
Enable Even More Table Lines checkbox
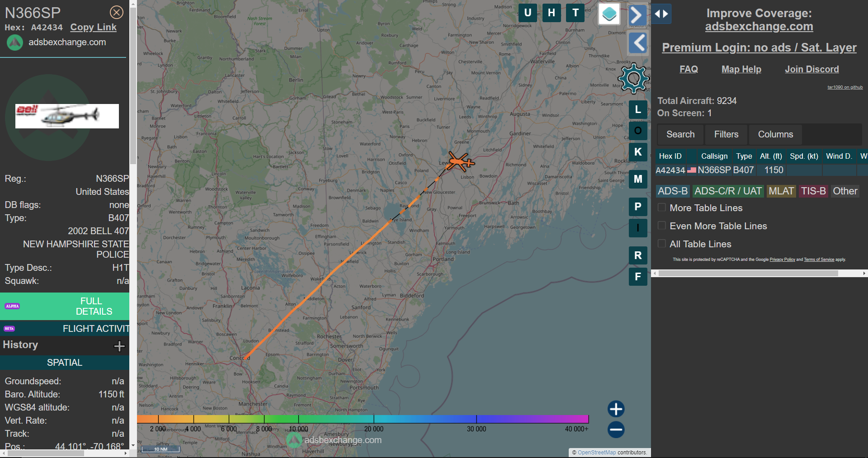pyautogui.click(x=662, y=226)
